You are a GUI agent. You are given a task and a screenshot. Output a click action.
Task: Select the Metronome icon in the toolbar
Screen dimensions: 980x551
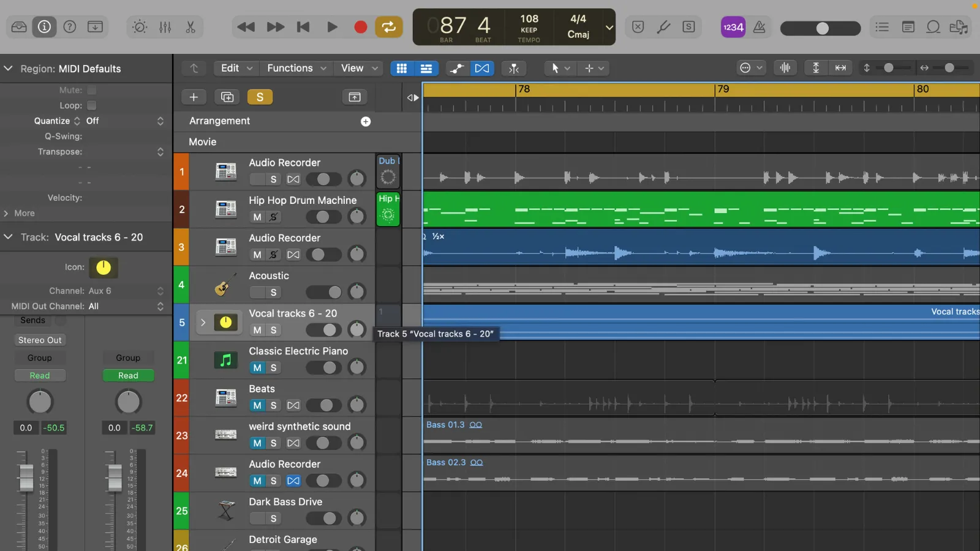[760, 27]
